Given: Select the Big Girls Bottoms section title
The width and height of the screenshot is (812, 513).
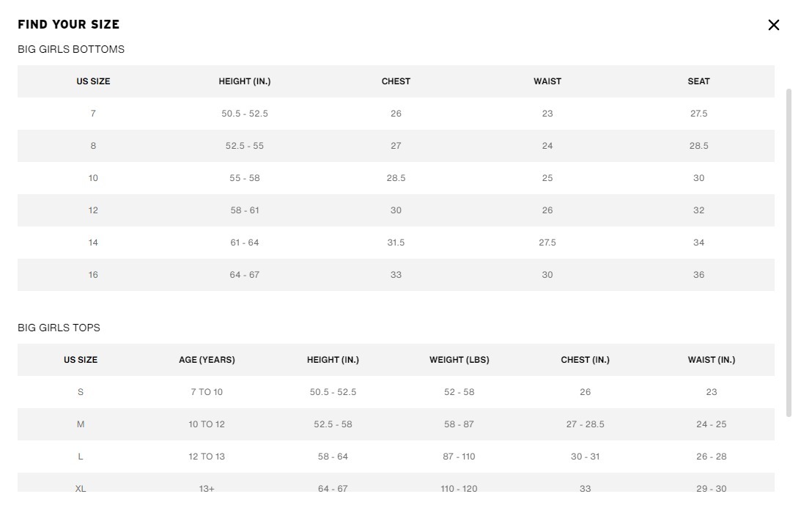Looking at the screenshot, I should (71, 49).
